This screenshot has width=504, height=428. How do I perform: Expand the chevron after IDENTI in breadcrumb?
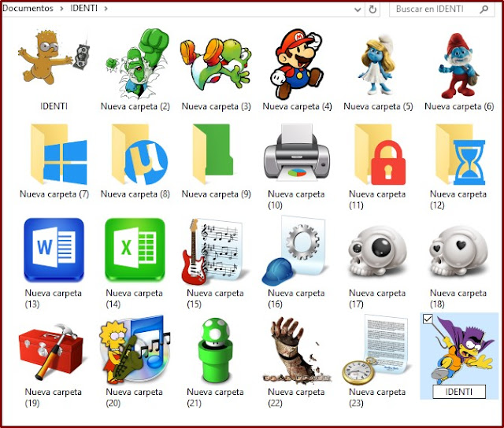[x=106, y=9]
